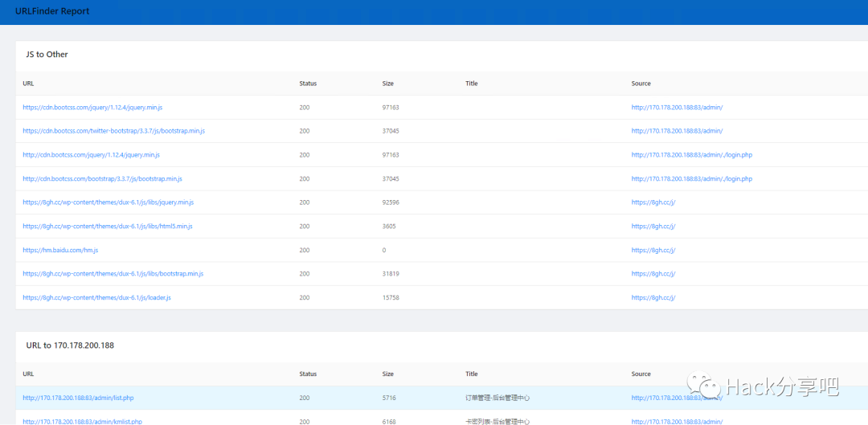Select the size value 15758
Viewport: 868px width, 425px height.
click(x=391, y=298)
